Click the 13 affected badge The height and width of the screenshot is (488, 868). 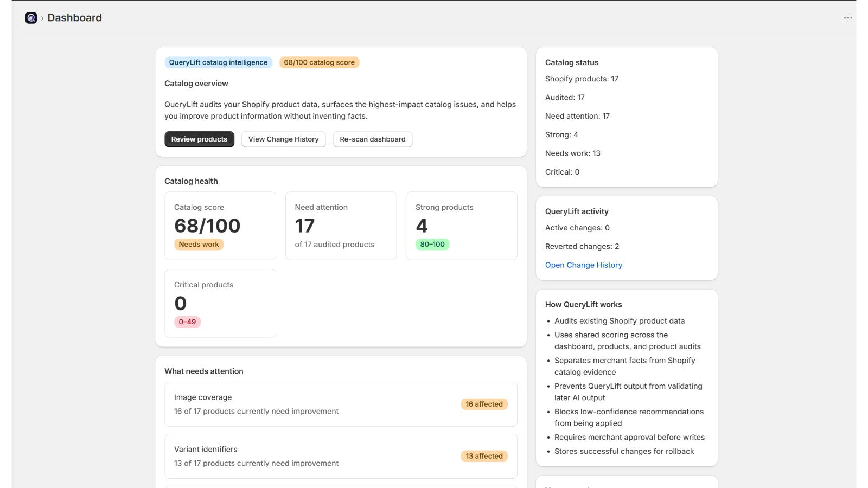(484, 456)
